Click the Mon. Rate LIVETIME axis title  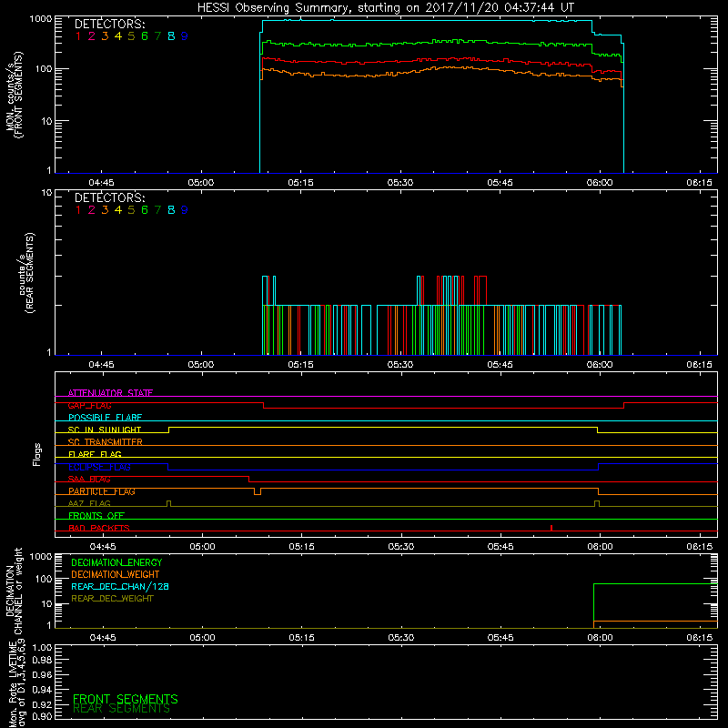[x=16, y=683]
